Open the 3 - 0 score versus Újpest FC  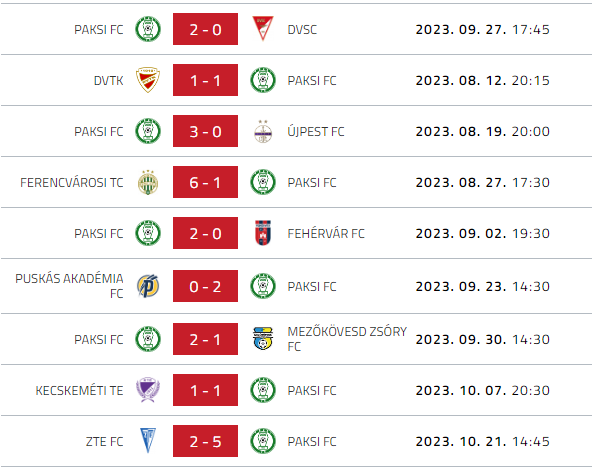tap(205, 131)
